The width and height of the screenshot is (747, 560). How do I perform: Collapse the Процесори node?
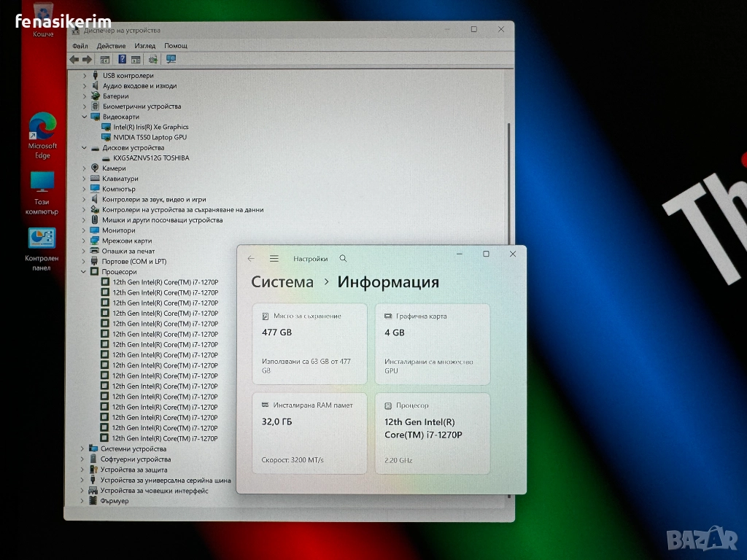pyautogui.click(x=85, y=272)
